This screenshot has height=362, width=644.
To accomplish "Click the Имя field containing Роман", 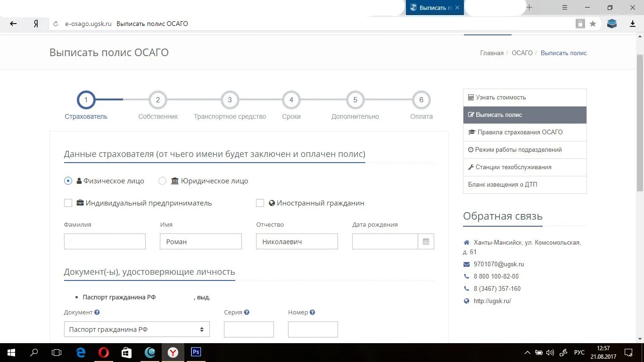I will [x=201, y=241].
